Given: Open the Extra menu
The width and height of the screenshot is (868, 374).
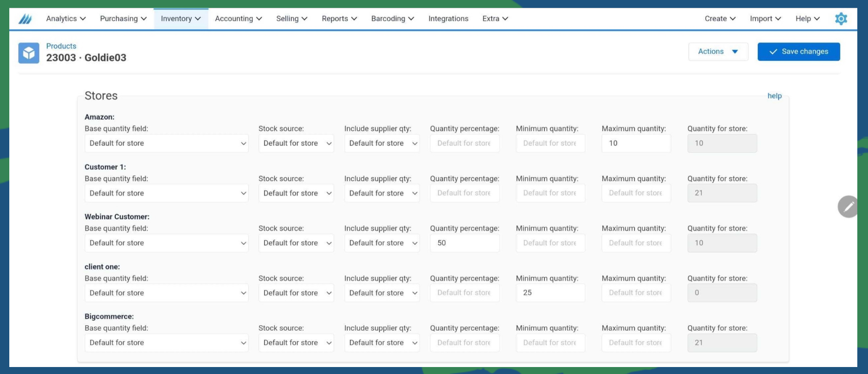Looking at the screenshot, I should click(495, 19).
